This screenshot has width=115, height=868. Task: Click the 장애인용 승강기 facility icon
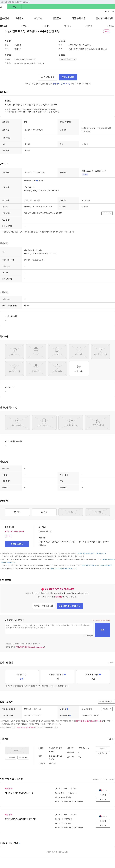(x=44, y=423)
